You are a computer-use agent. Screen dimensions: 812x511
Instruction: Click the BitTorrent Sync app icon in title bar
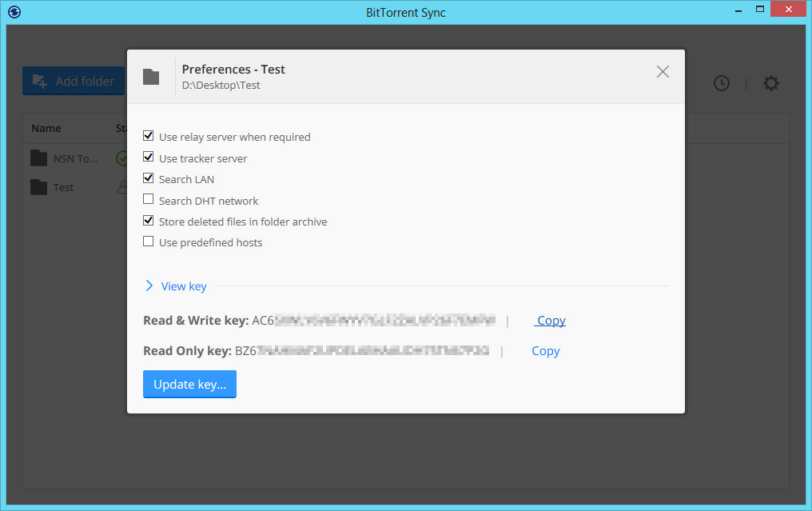[x=14, y=11]
